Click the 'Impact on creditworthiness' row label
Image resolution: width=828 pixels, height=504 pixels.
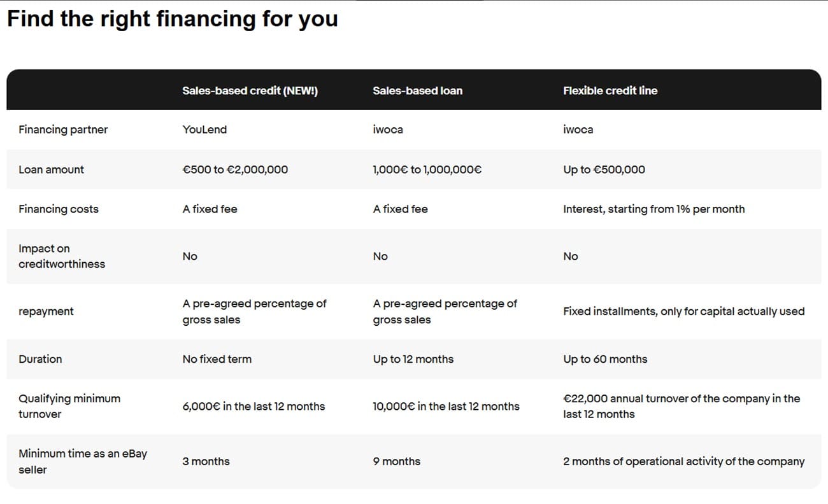point(61,256)
